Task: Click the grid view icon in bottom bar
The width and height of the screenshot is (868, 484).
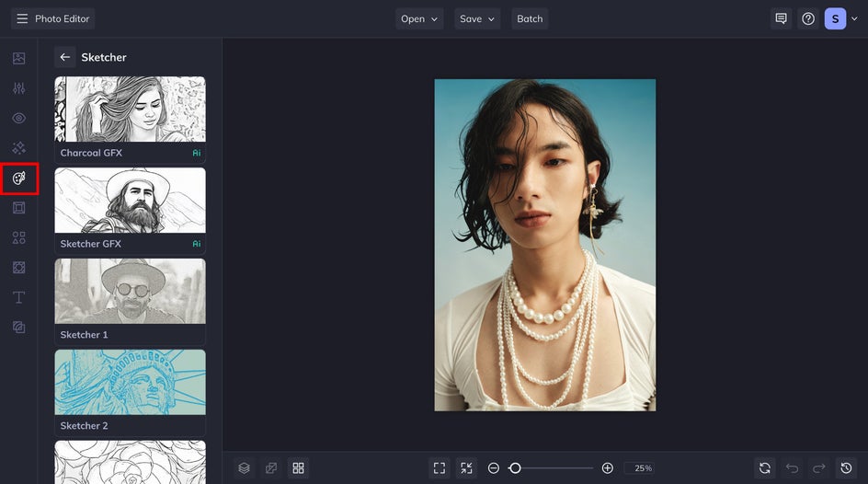Action: pos(298,468)
